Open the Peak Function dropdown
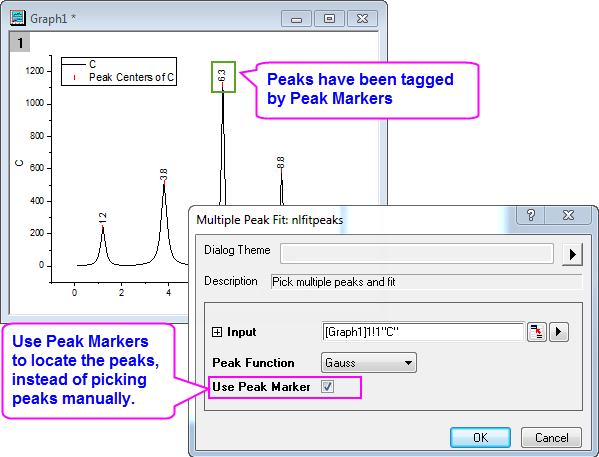 click(x=369, y=362)
